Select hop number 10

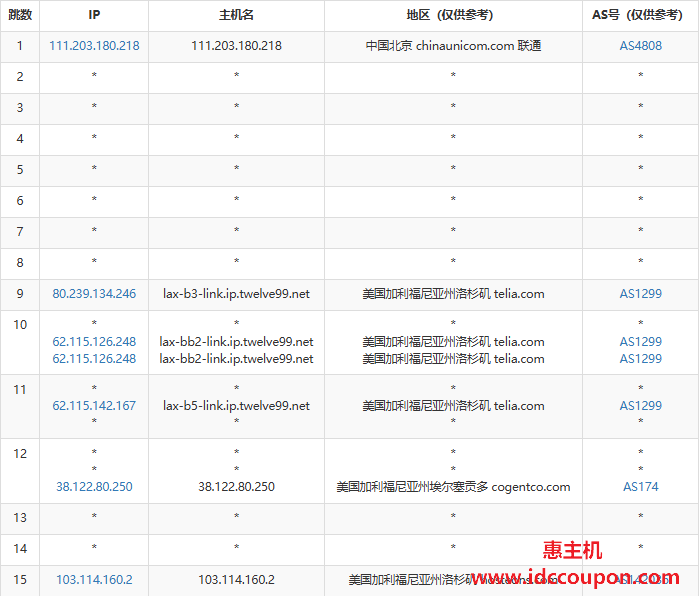[x=20, y=325]
